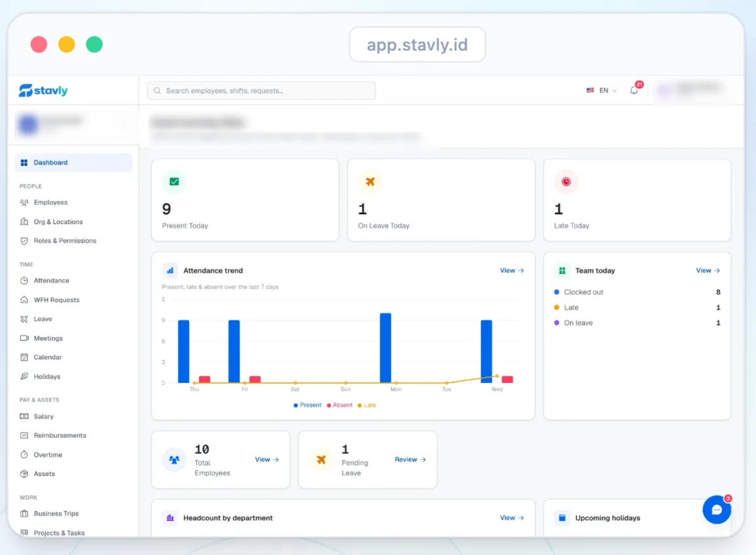This screenshot has height=555, width=756.
Task: Click the Upcoming holidays calendar icon
Action: (x=561, y=518)
